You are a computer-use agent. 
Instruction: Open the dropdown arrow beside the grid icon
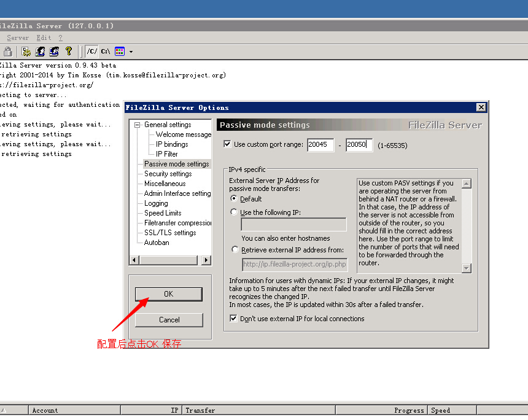(x=131, y=52)
